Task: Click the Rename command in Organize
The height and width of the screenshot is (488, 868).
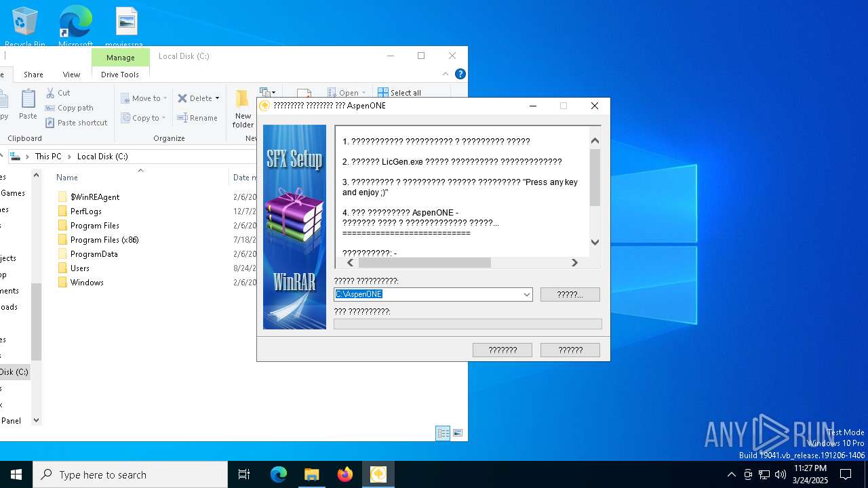Action: (197, 118)
